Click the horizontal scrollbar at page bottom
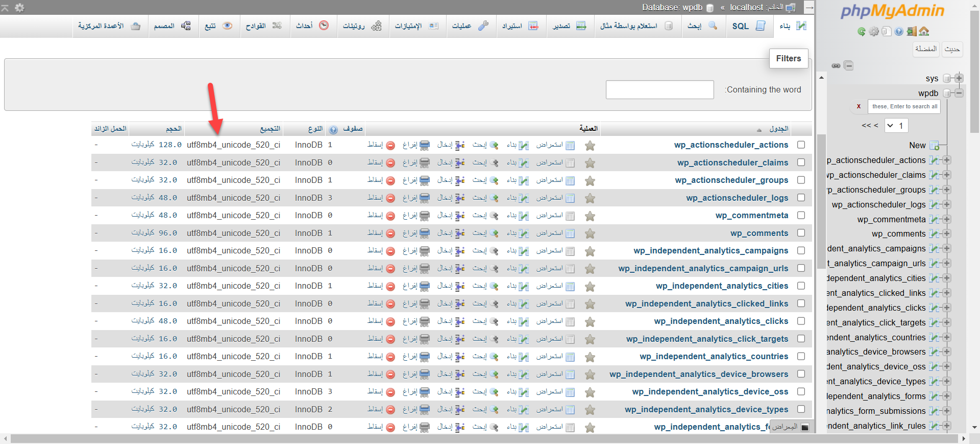 [484, 439]
